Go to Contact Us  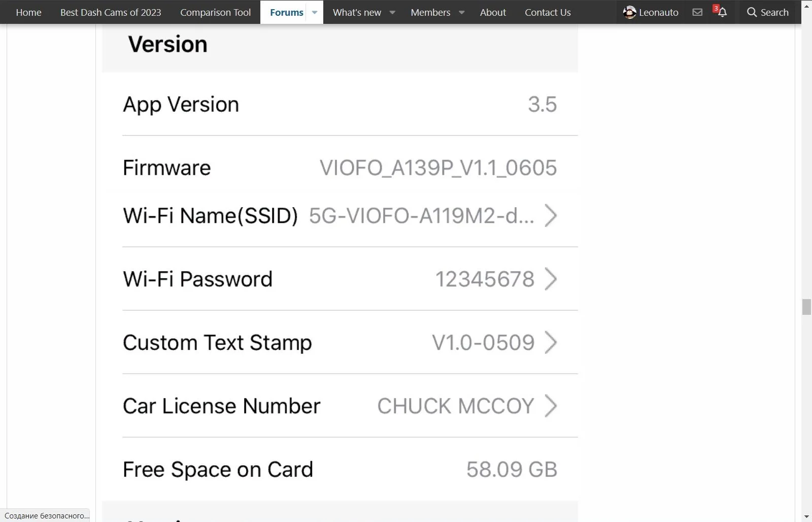point(548,12)
